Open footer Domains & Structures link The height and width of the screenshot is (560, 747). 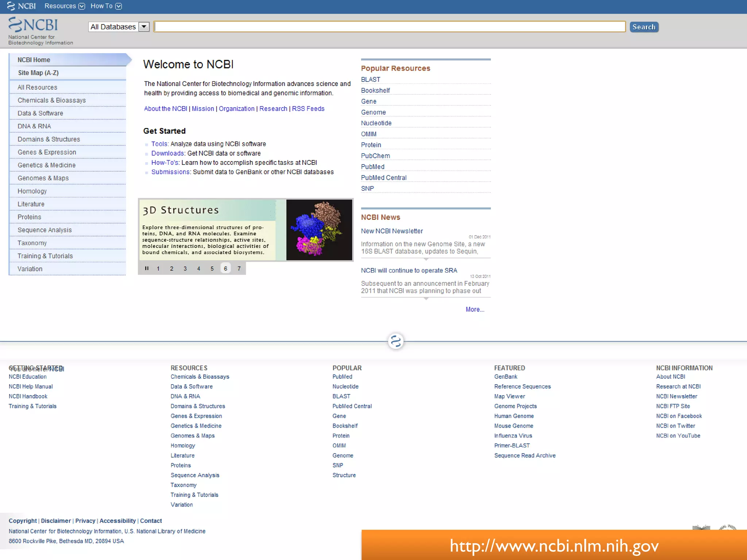click(x=198, y=407)
